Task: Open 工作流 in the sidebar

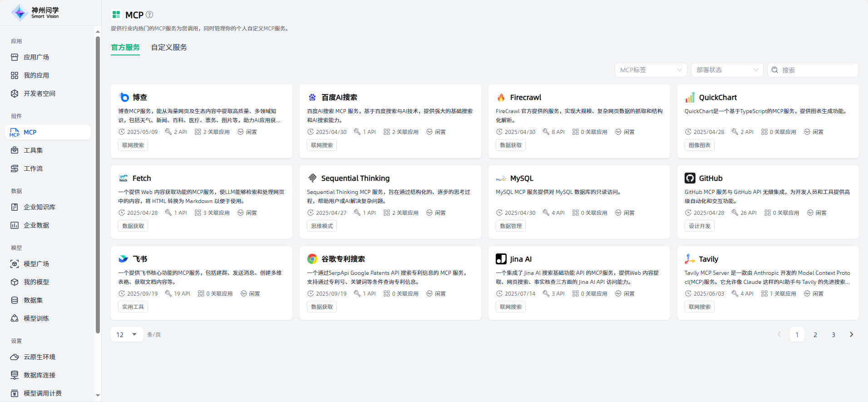Action: [33, 169]
